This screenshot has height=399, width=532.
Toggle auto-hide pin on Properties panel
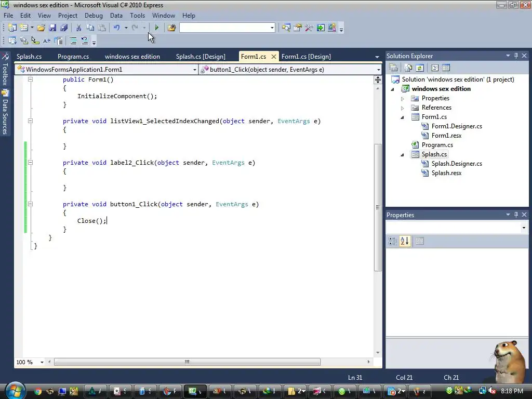coord(516,215)
